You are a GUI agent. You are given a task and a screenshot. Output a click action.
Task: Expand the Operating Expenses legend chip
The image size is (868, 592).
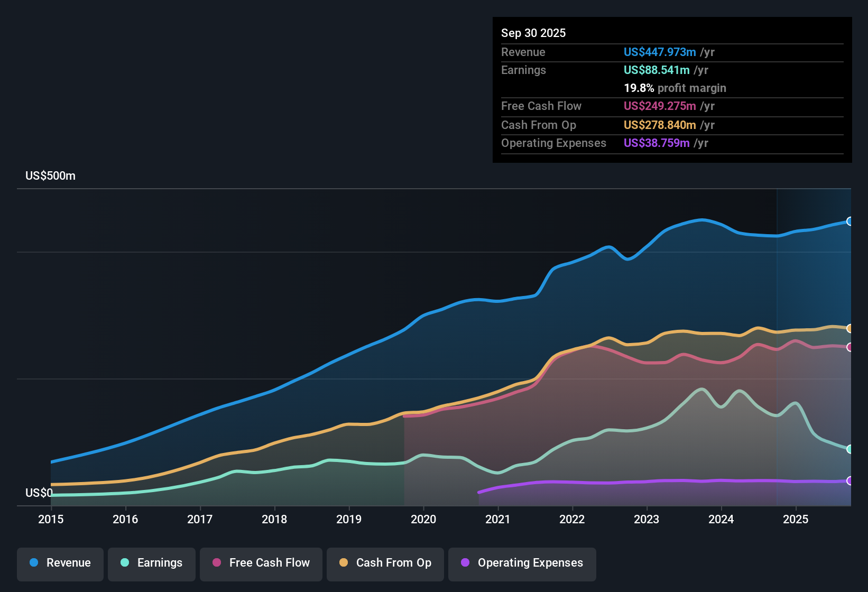tap(522, 563)
